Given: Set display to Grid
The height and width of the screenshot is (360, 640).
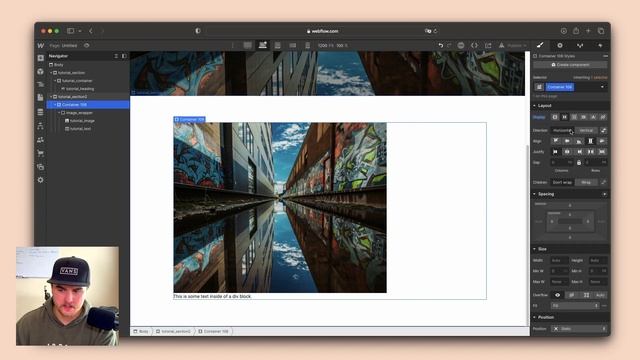Looking at the screenshot, I should point(574,117).
